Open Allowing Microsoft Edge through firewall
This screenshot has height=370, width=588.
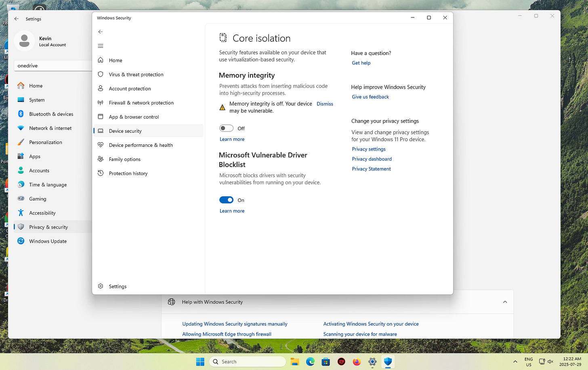pyautogui.click(x=227, y=334)
